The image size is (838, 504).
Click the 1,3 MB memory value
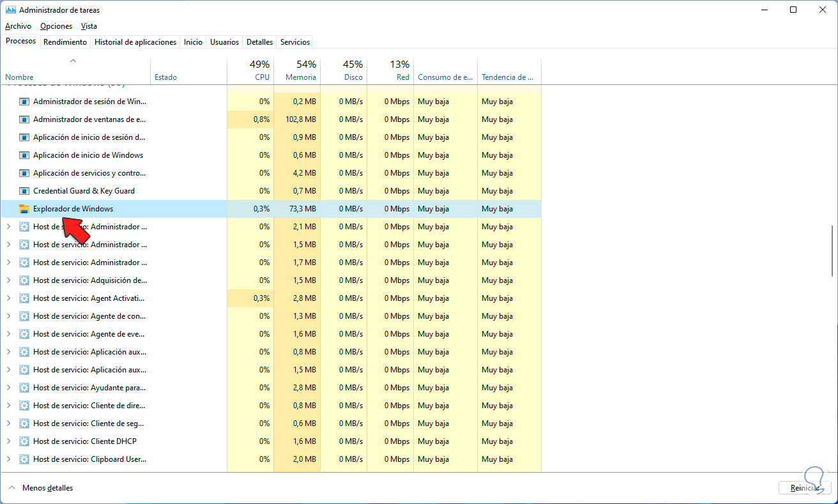pos(305,316)
